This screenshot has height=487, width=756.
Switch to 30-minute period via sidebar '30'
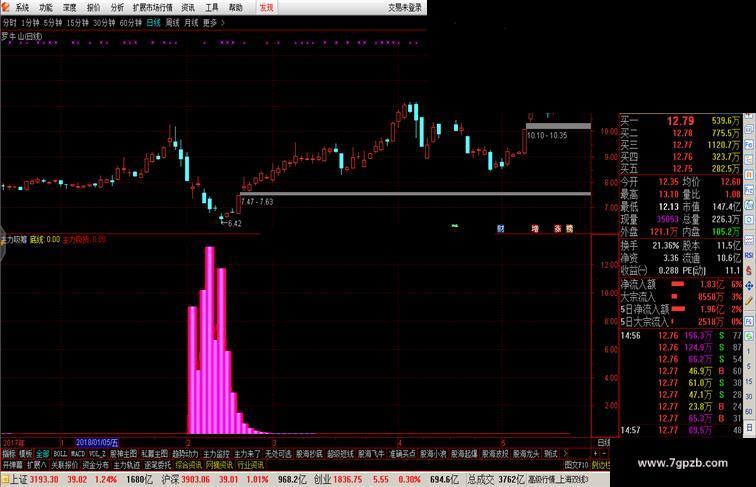tap(749, 396)
